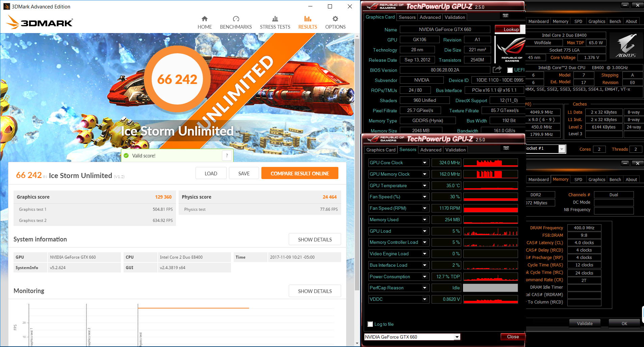Screen dimensions: 644x347
Task: Open GPU Memory Clock sensor dropdown
Action: point(425,174)
